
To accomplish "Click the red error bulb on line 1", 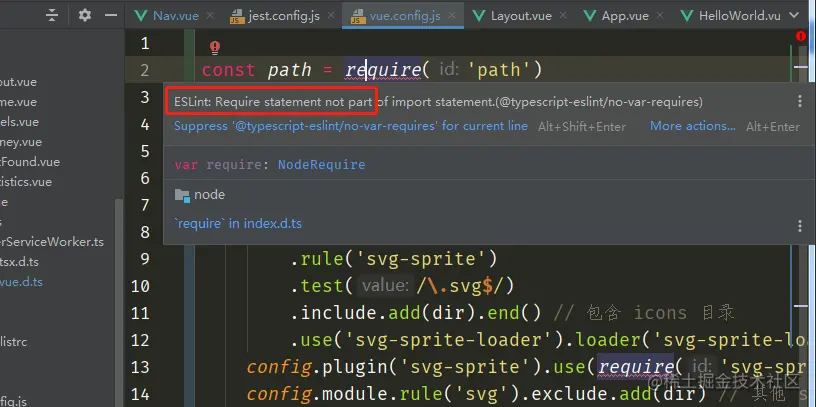I will tap(215, 47).
